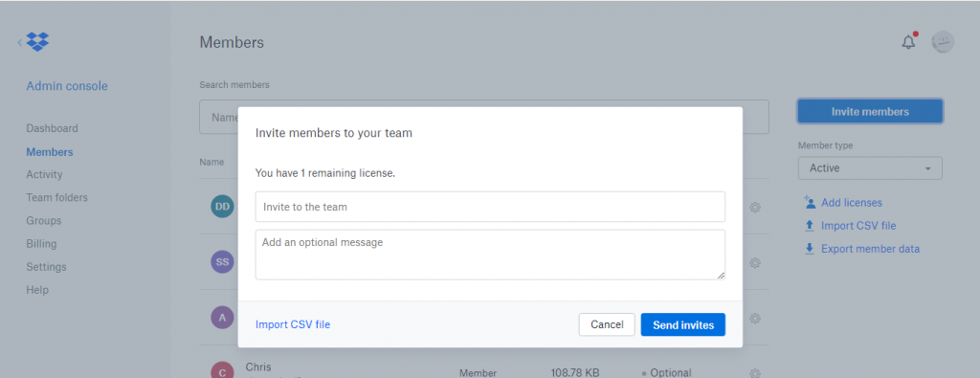Viewport: 980px width, 378px height.
Task: Click the gear icon for DD member
Action: coord(754,207)
